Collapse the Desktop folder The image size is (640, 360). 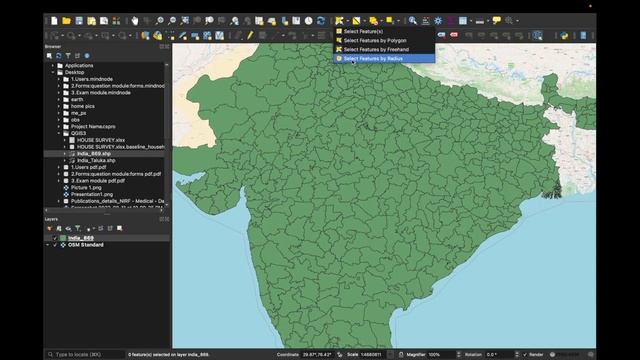53,72
